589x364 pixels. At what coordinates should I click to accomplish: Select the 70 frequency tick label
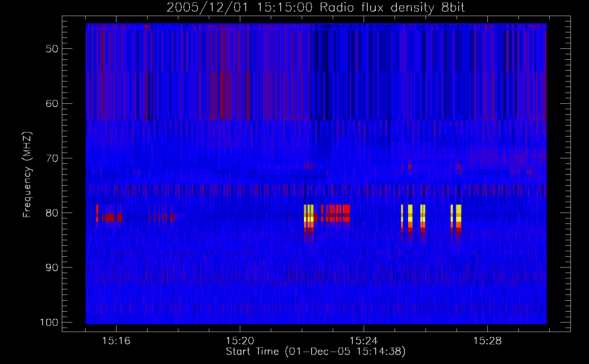click(52, 158)
